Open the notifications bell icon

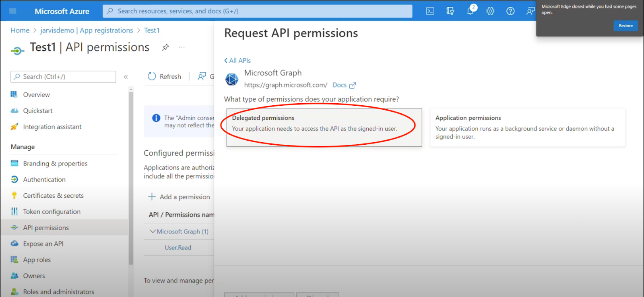pyautogui.click(x=471, y=11)
